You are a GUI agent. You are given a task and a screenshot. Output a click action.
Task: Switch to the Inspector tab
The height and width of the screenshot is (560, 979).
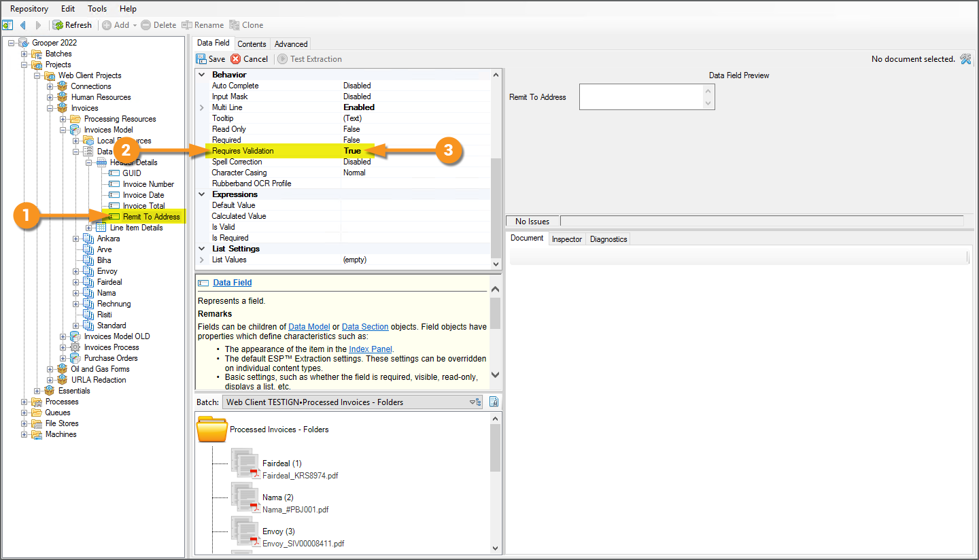coord(566,239)
